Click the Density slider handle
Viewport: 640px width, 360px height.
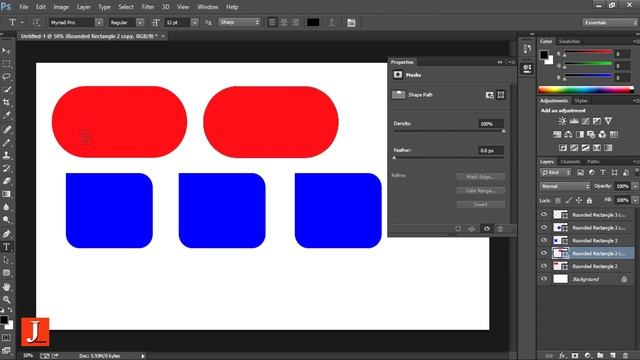(x=503, y=131)
